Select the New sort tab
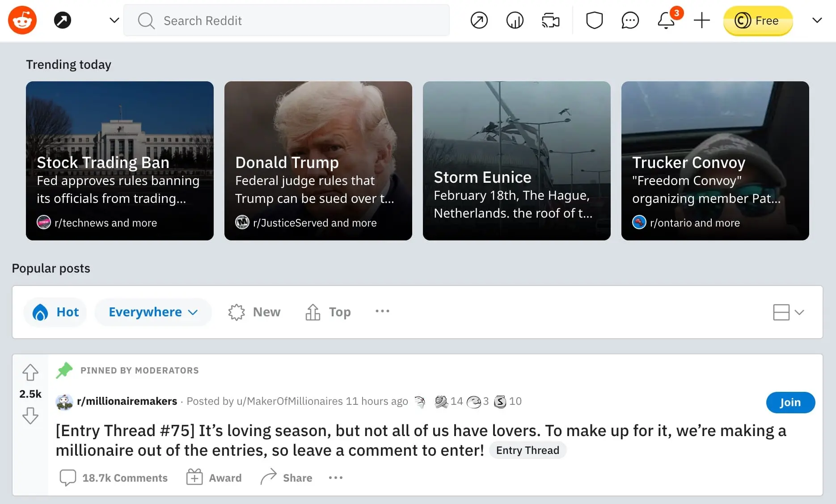Screen dimensions: 836x504 point(254,312)
